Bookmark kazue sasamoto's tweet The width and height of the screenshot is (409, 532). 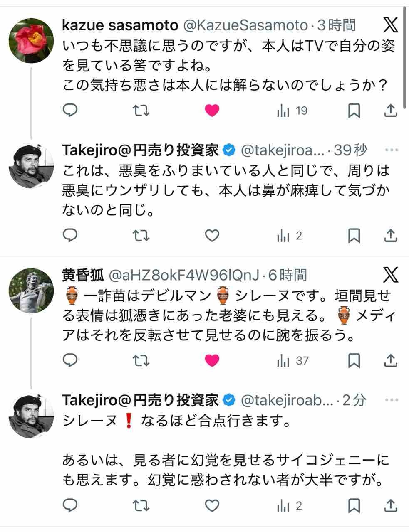tap(354, 111)
